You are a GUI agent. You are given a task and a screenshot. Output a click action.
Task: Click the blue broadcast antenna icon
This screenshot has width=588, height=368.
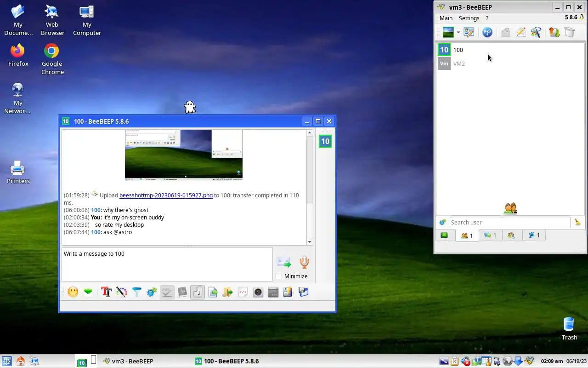pos(487,32)
